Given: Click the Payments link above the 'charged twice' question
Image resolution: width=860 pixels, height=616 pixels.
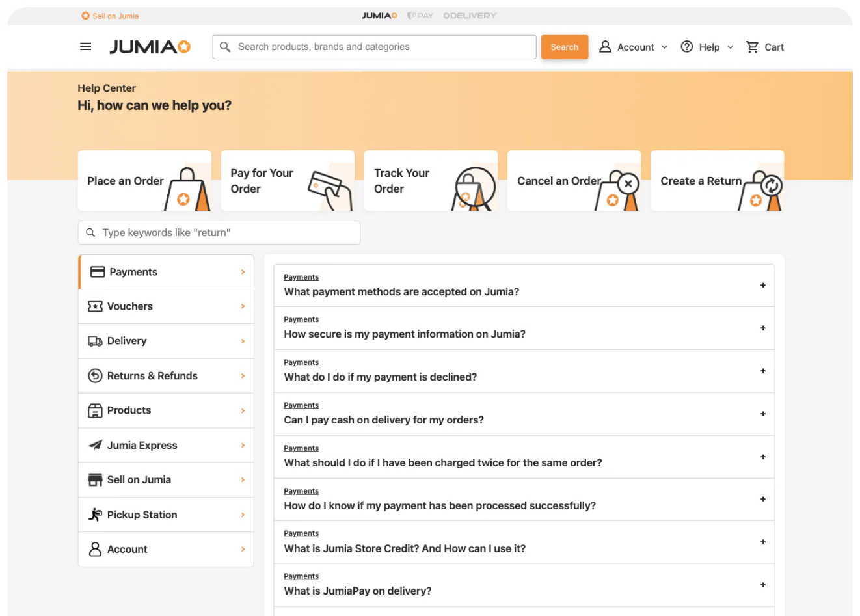Looking at the screenshot, I should [301, 448].
